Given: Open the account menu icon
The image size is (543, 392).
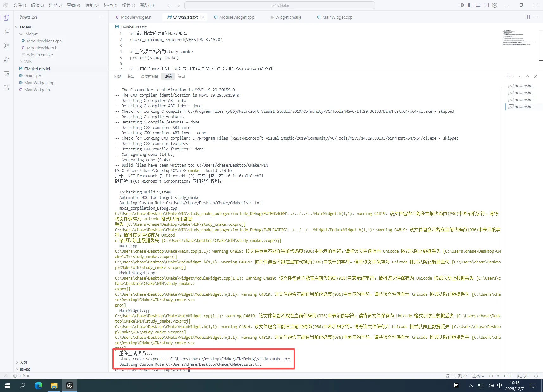Looking at the screenshot, I should point(495,5).
